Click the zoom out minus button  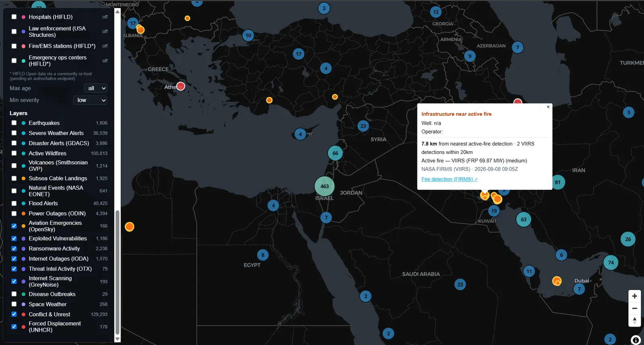point(634,308)
